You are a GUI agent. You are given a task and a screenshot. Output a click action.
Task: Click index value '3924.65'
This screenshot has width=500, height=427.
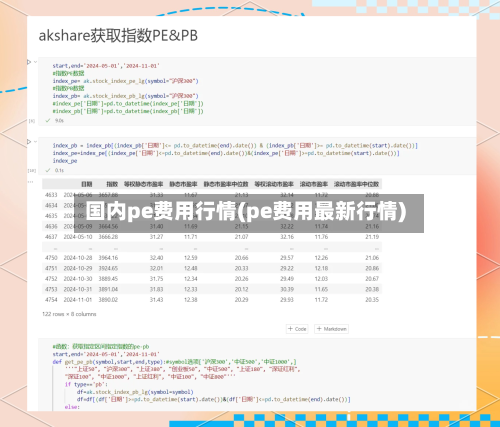[x=108, y=268]
